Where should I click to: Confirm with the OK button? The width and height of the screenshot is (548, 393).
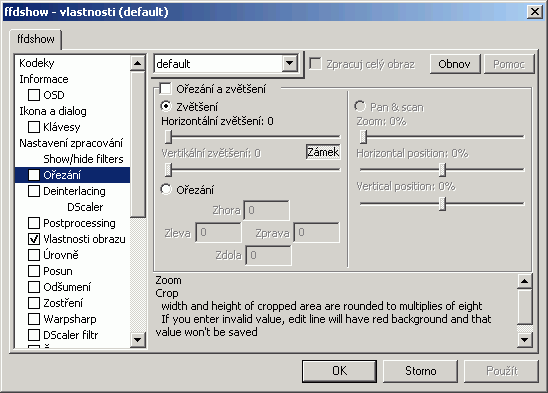[339, 371]
